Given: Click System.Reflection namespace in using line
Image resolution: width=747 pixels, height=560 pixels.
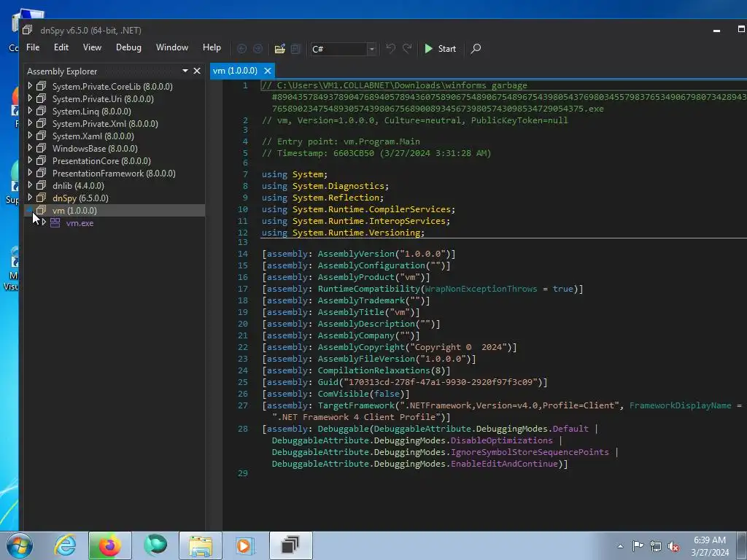Looking at the screenshot, I should (336, 198).
